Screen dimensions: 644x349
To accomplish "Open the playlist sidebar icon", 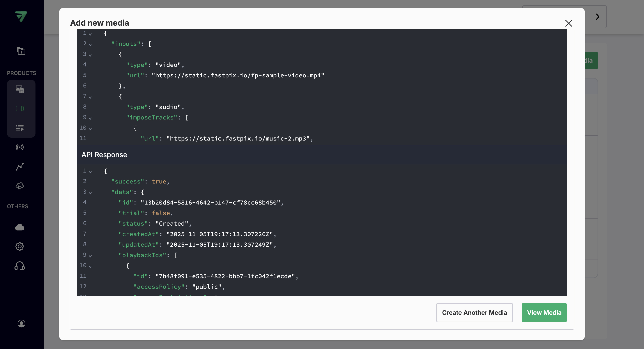I will tap(20, 128).
